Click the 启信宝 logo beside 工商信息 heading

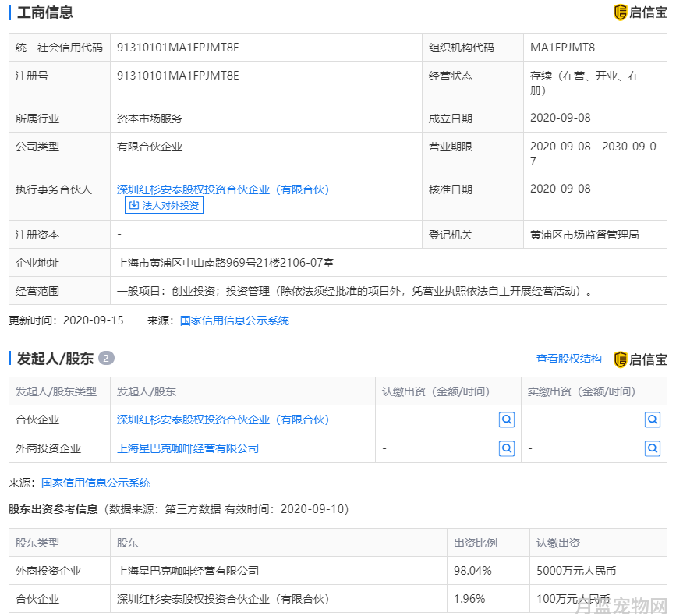click(x=640, y=12)
